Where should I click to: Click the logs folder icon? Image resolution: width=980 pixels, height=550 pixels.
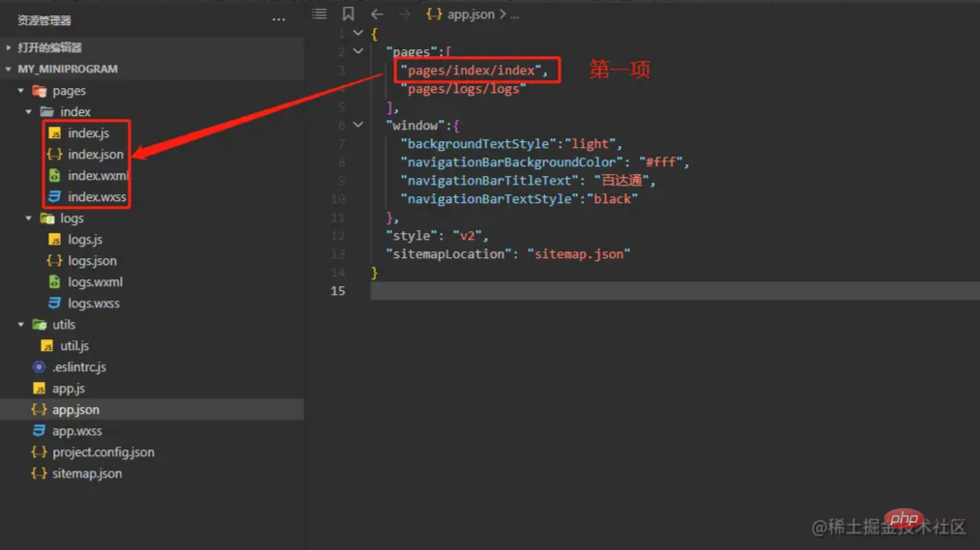[x=47, y=218]
